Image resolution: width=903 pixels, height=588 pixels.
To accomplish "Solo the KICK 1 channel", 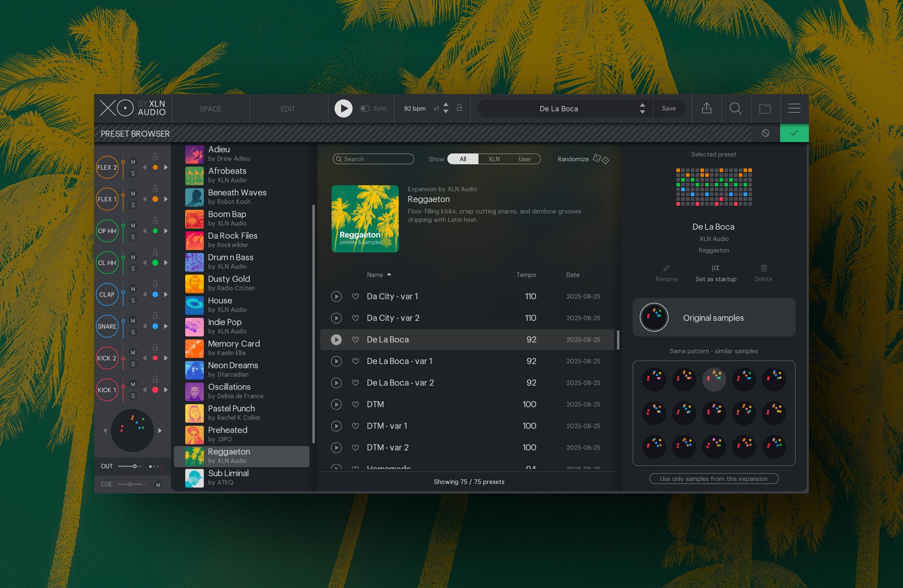I will coord(133,396).
